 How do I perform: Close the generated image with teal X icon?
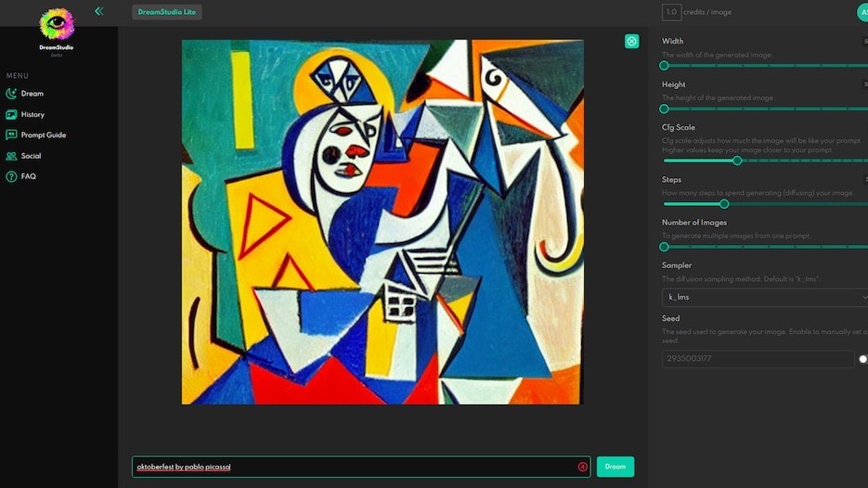tap(631, 41)
